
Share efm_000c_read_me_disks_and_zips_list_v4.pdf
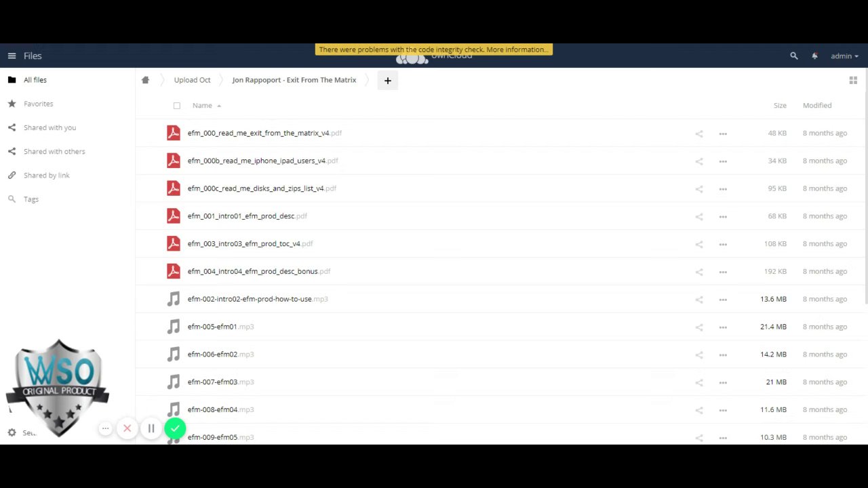point(699,189)
